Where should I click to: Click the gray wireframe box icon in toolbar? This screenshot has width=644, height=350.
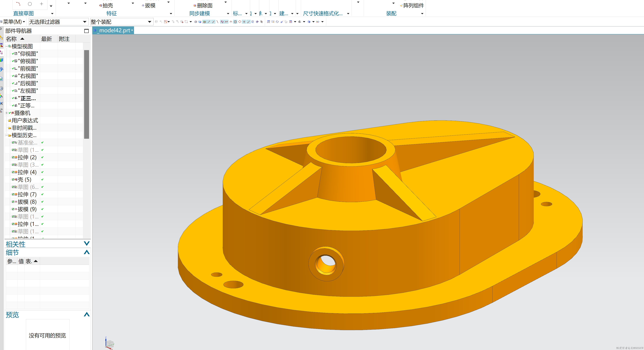[x=196, y=22]
